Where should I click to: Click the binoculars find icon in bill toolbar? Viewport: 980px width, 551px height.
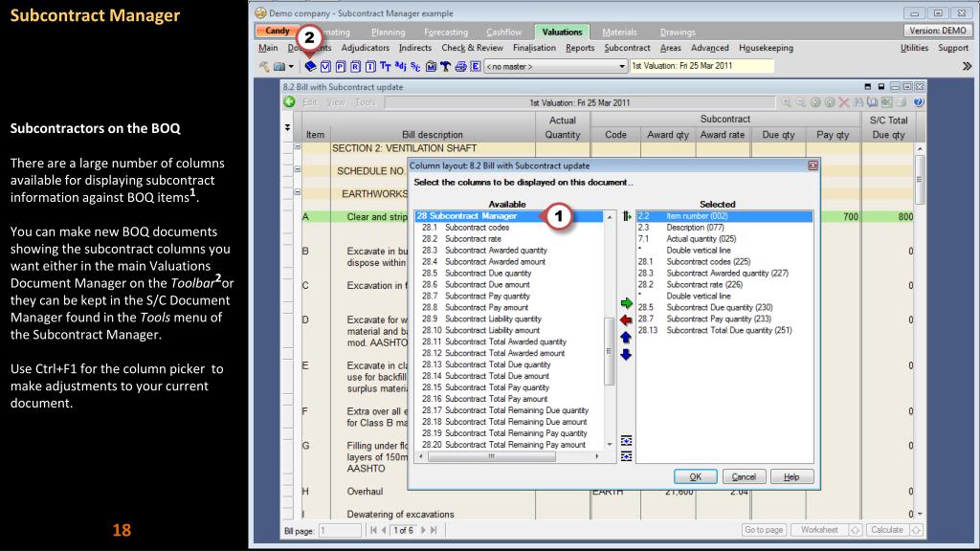(858, 101)
